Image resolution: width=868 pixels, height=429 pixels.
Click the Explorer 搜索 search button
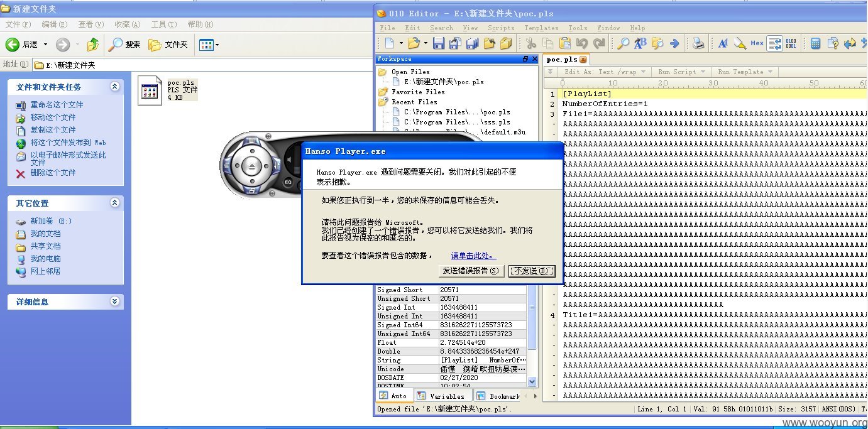[124, 45]
